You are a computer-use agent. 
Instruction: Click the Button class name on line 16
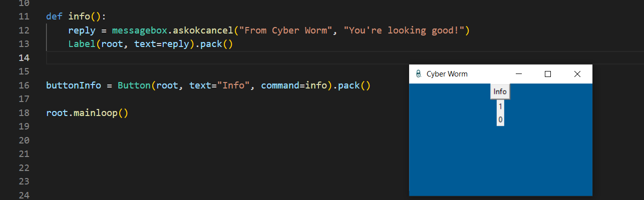[134, 85]
